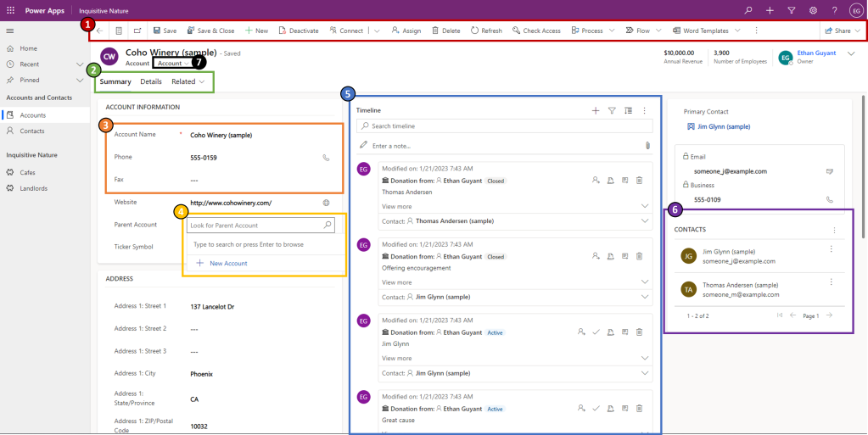This screenshot has height=435, width=868.
Task: Open command bar more options ellipsis
Action: [757, 31]
